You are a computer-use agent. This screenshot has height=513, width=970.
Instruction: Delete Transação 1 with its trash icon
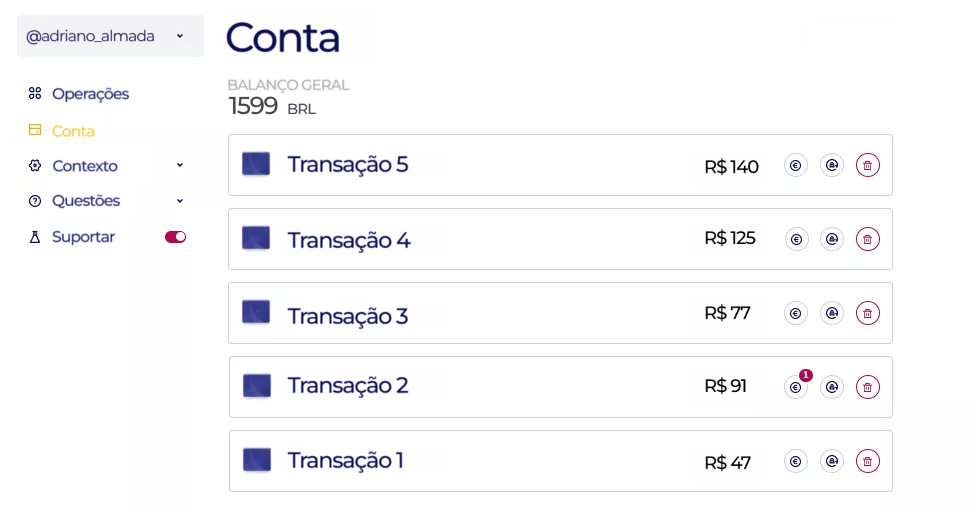point(867,461)
